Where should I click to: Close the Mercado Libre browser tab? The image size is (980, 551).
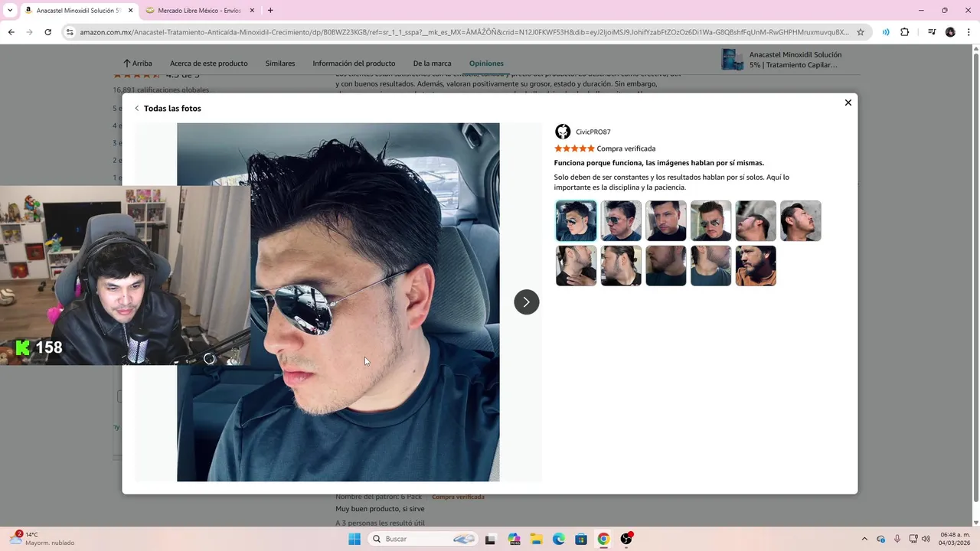(251, 11)
